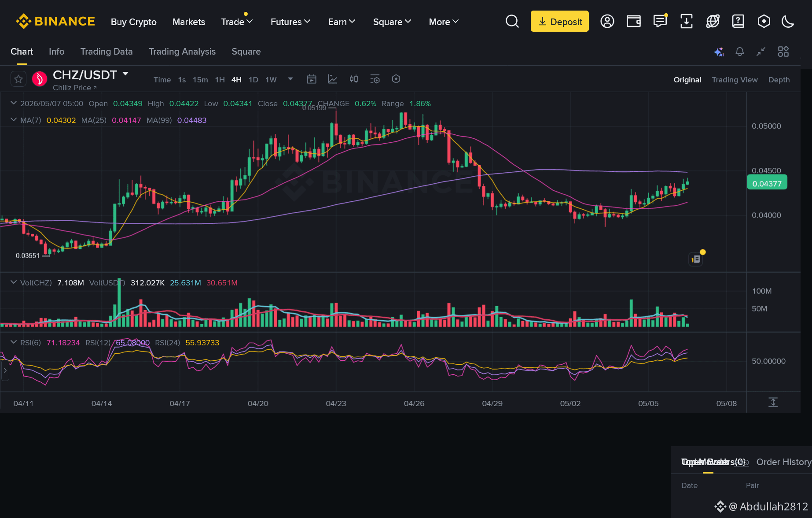The width and height of the screenshot is (812, 518).
Task: Open the calendar go-to-date icon
Action: 312,79
